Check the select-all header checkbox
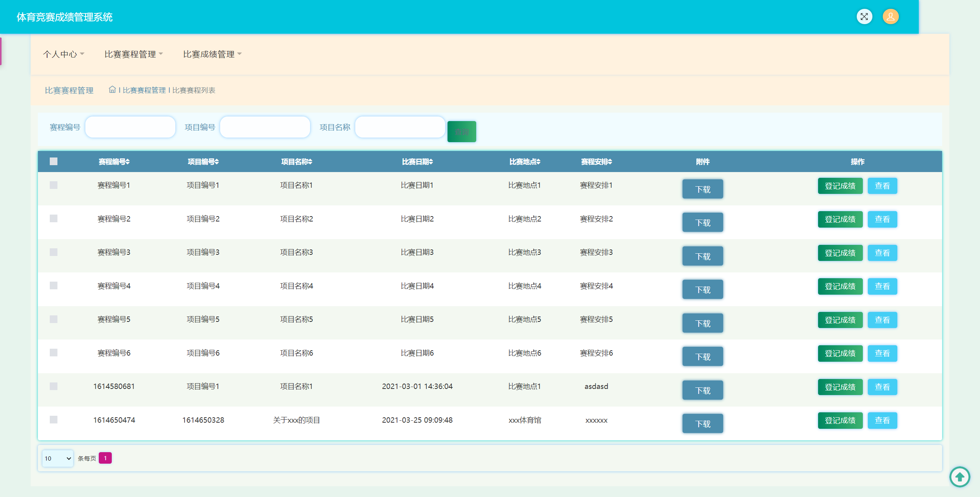Screen dimensions: 980x497 54,161
